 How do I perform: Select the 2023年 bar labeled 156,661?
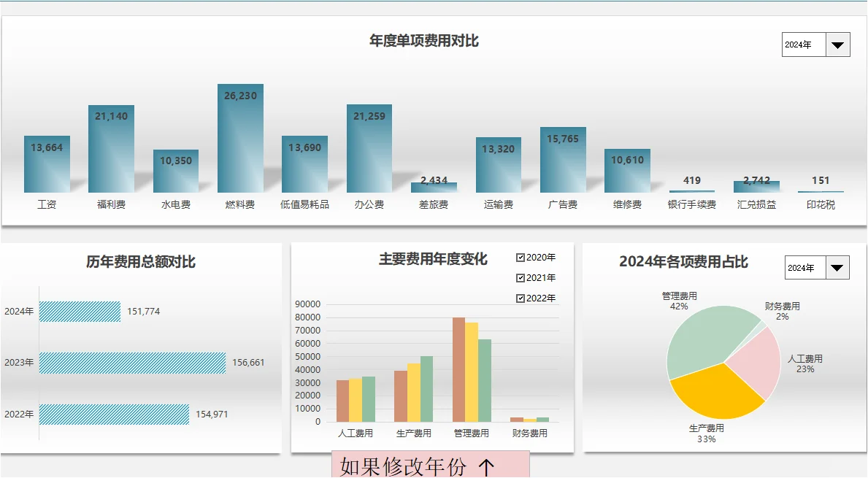(135, 361)
